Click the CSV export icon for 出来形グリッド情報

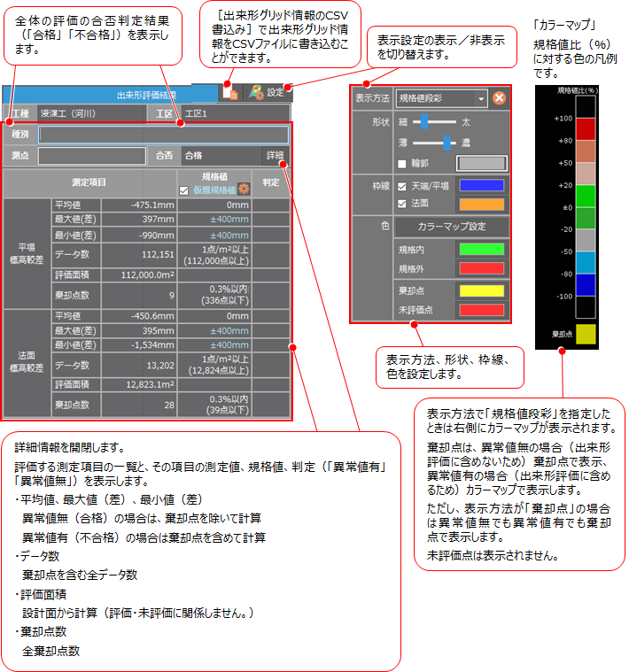tap(230, 92)
